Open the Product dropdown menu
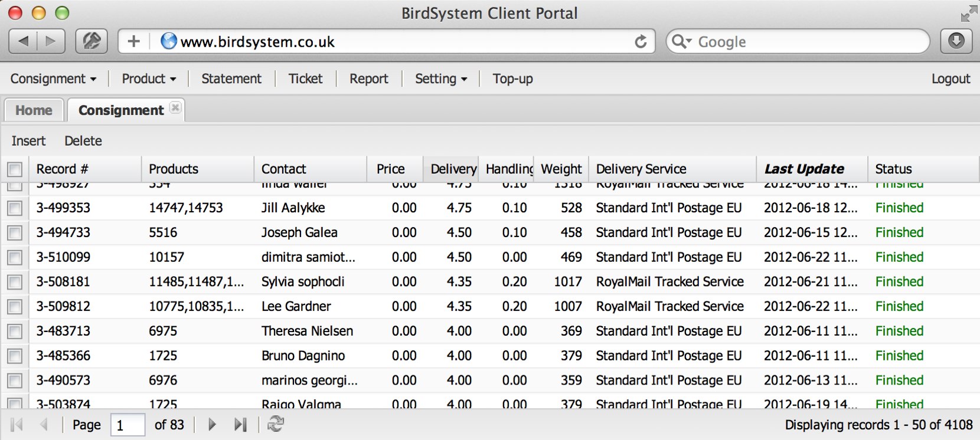 [149, 78]
